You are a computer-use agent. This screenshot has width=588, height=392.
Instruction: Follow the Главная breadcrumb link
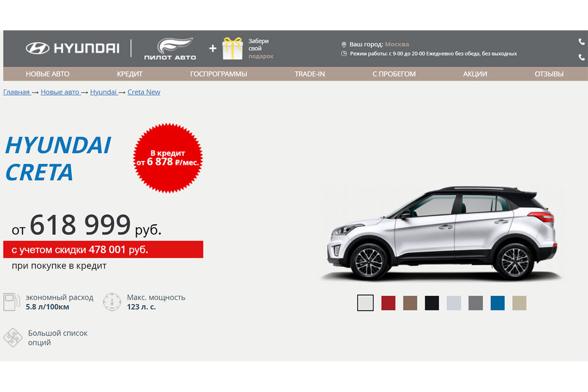(17, 92)
